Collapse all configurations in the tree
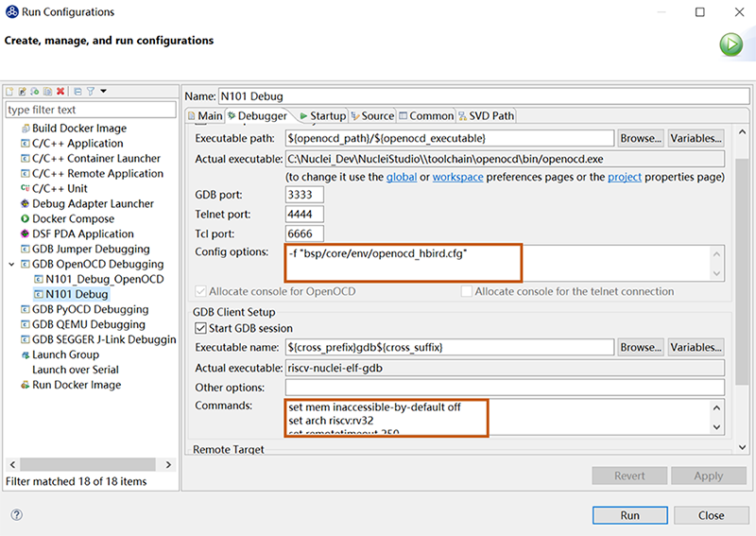Screen dimensions: 756x536 pos(77,92)
